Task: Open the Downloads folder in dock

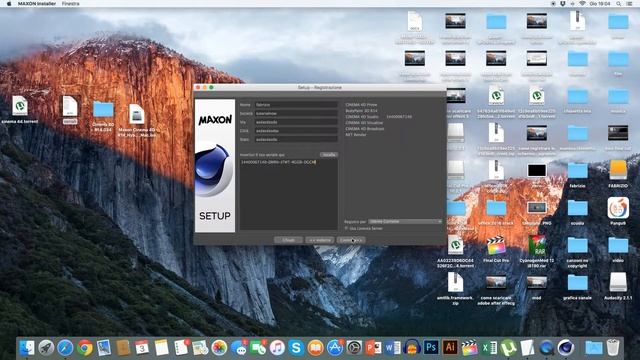Action: click(x=594, y=348)
